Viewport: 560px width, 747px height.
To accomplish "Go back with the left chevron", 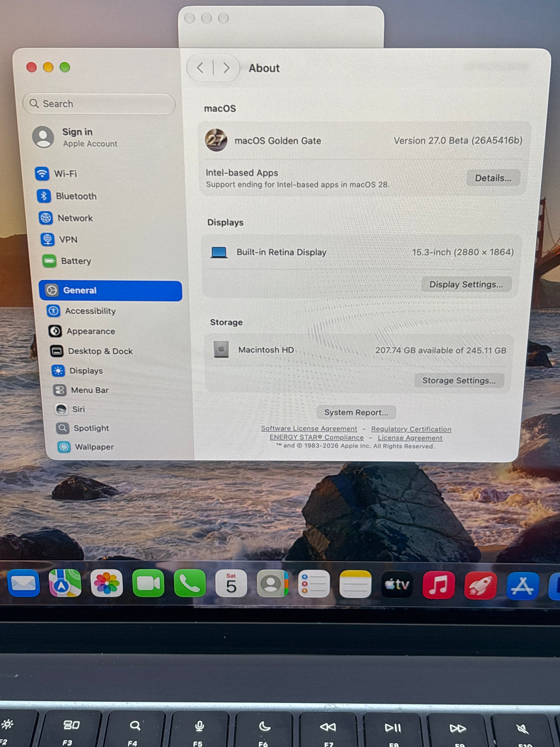I will (x=200, y=68).
